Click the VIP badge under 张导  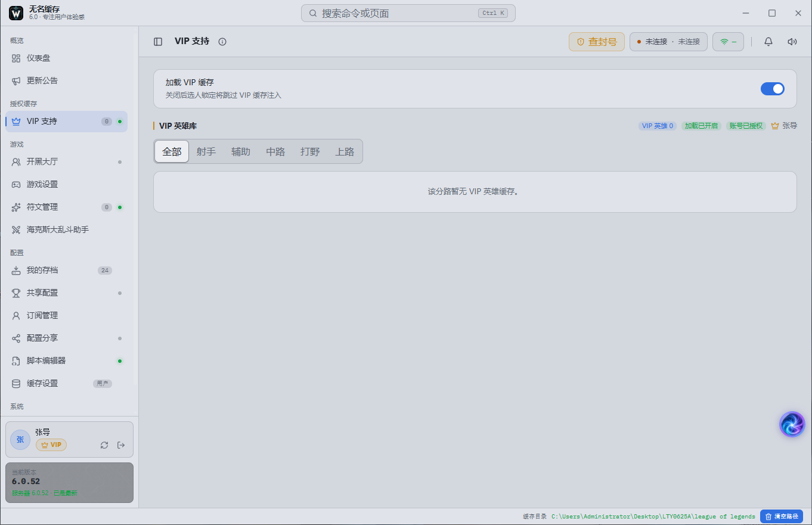[x=51, y=445]
